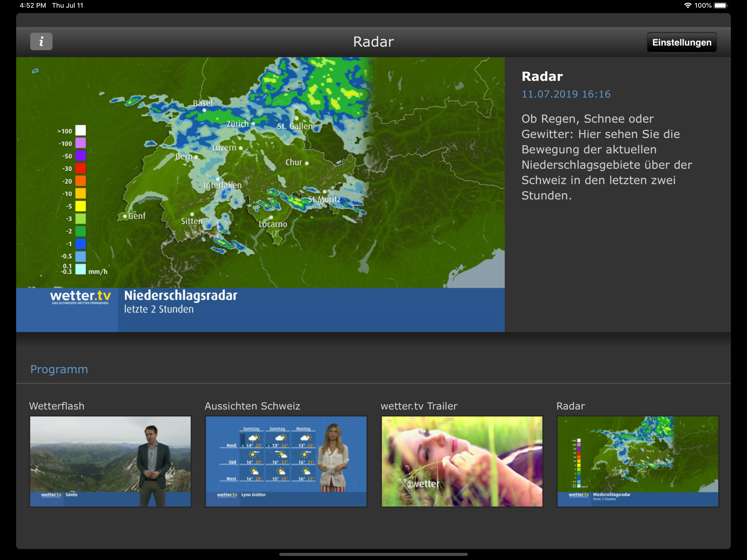Click the Genf city marker on map
The image size is (747, 560).
[x=125, y=216]
